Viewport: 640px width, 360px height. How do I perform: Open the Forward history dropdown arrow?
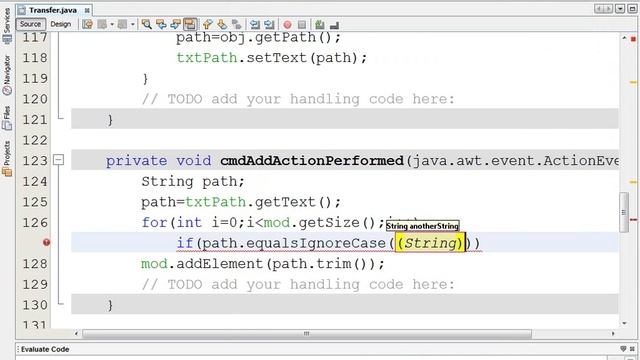[x=133, y=24]
